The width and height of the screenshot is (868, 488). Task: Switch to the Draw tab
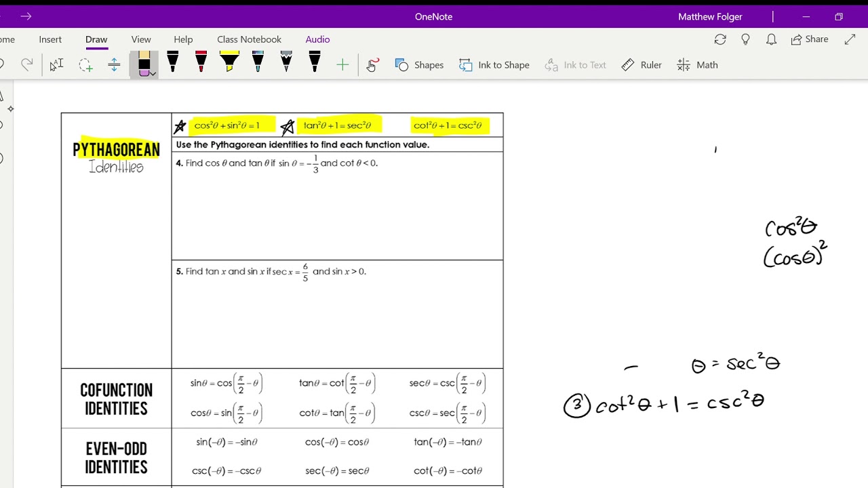[96, 39]
